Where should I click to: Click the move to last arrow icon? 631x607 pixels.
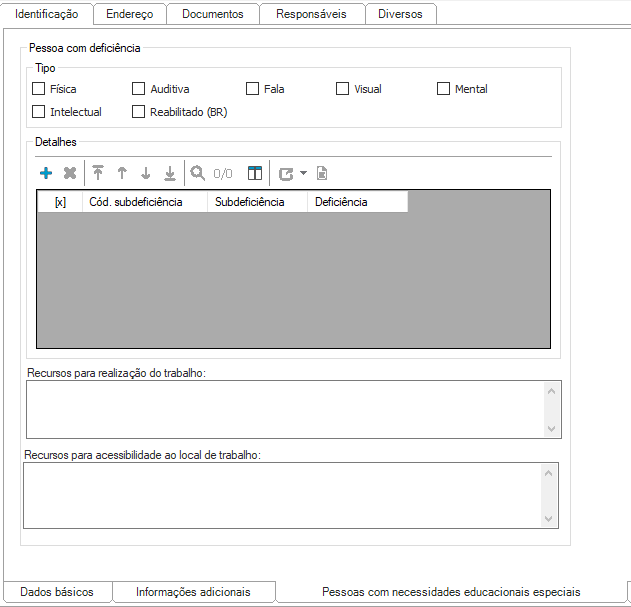(x=170, y=173)
